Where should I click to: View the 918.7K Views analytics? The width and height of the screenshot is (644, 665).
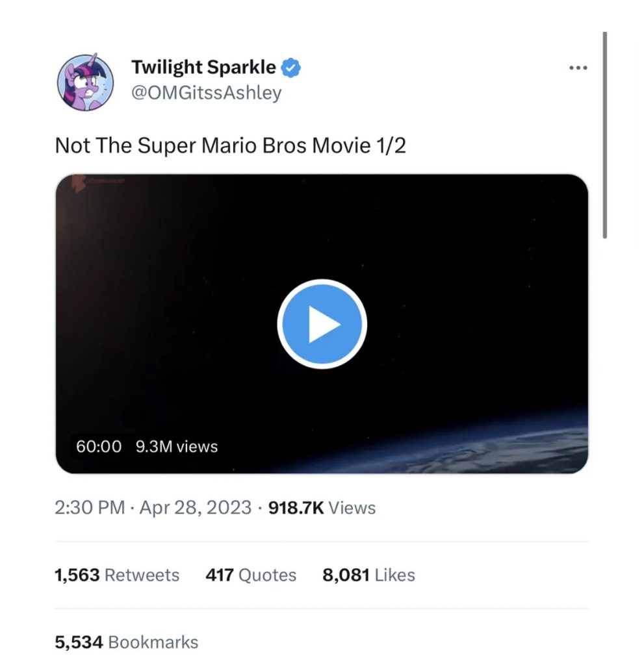[x=322, y=508]
